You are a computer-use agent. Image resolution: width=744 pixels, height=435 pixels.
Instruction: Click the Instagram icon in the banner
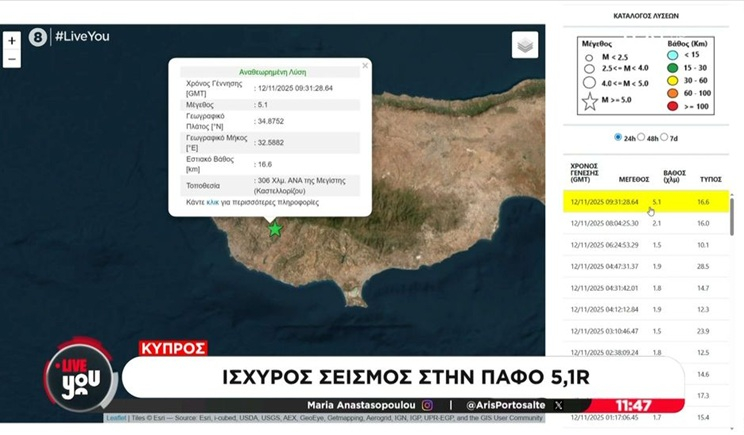(x=427, y=405)
